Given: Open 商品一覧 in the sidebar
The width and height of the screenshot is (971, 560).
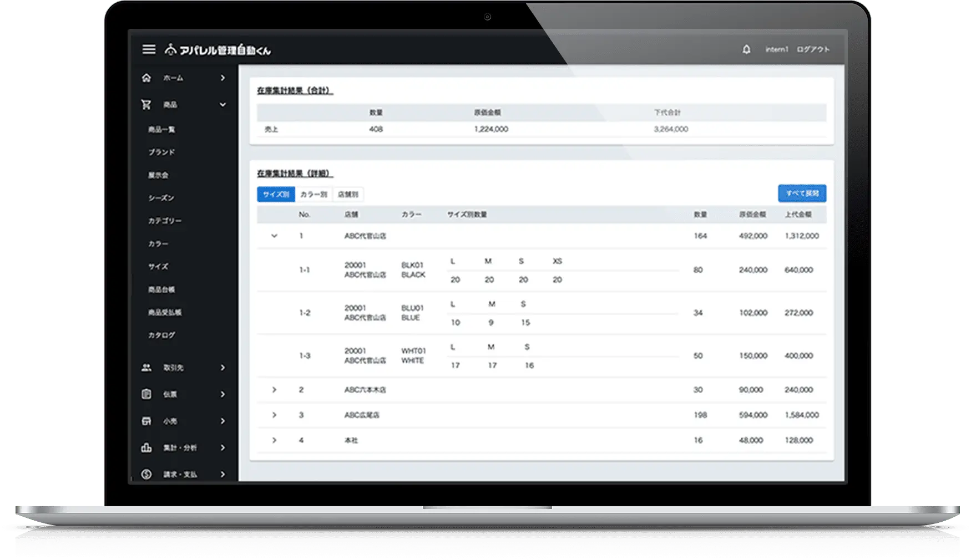Looking at the screenshot, I should 161,129.
